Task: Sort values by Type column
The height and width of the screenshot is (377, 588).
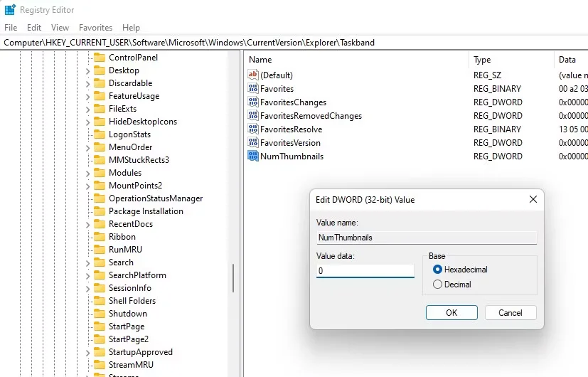Action: (x=511, y=60)
